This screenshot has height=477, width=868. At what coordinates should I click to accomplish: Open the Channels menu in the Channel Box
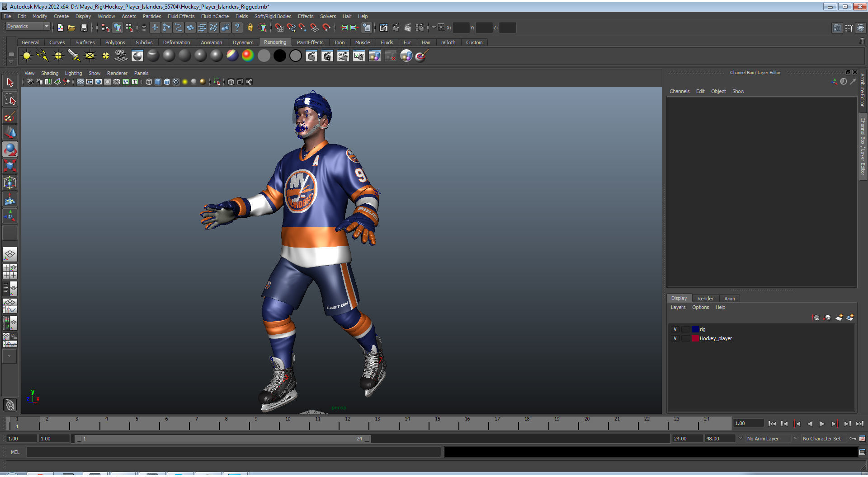click(x=679, y=91)
